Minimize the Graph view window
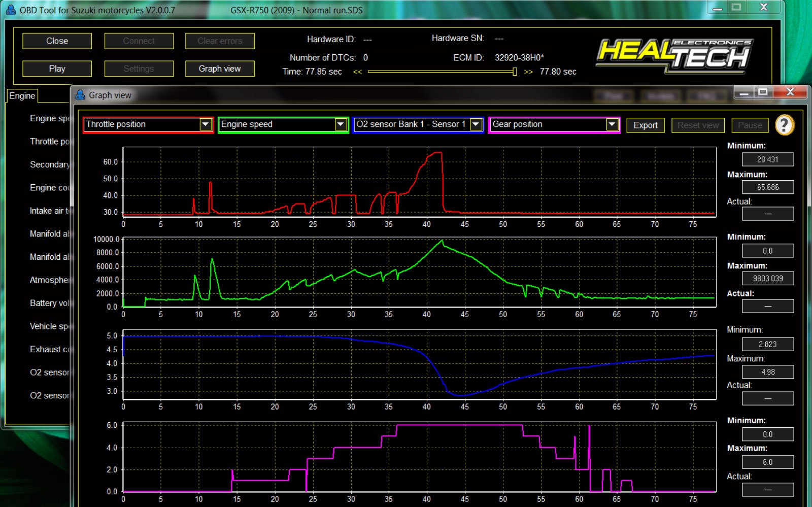Screen dimensions: 812x507 click(x=744, y=92)
